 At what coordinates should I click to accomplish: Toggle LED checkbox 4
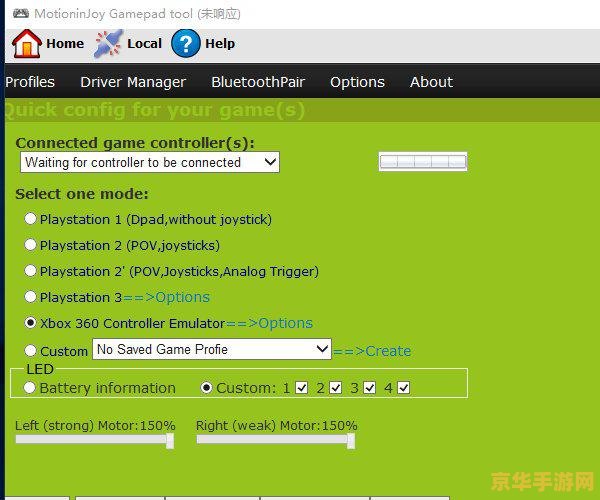[404, 388]
